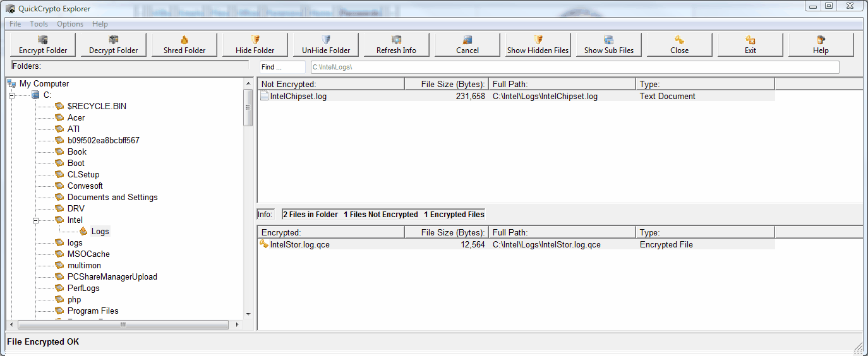Click the Hide Folder toolbar button
Viewport: 868px width, 356px height.
[255, 45]
